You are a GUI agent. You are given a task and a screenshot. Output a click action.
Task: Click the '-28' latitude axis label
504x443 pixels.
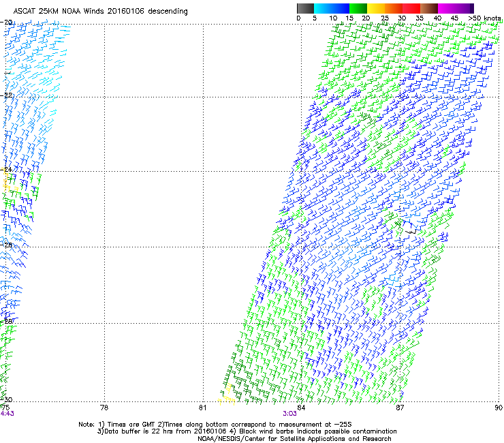(x=6, y=321)
